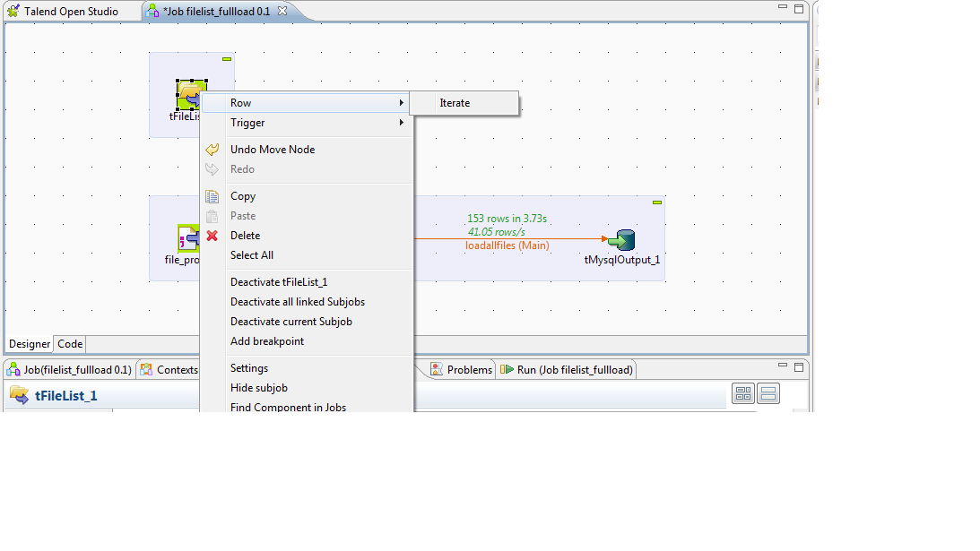The width and height of the screenshot is (980, 551).
Task: Switch to the Talend Open Studio tab
Action: point(63,12)
